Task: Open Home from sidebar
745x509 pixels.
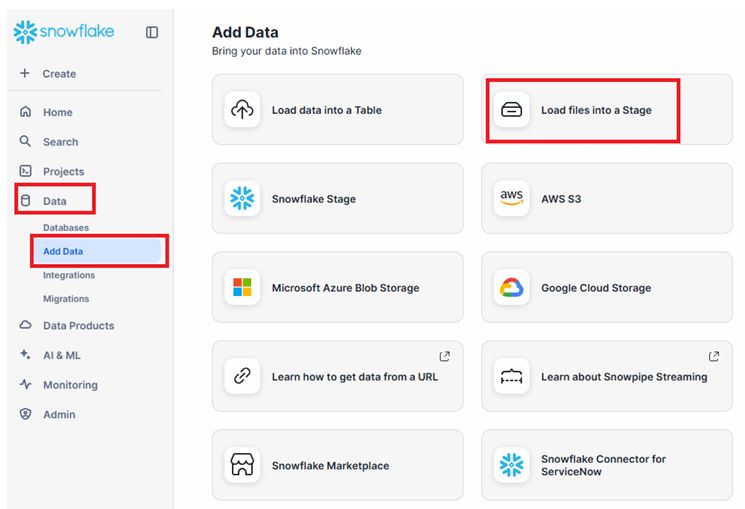Action: [x=57, y=113]
